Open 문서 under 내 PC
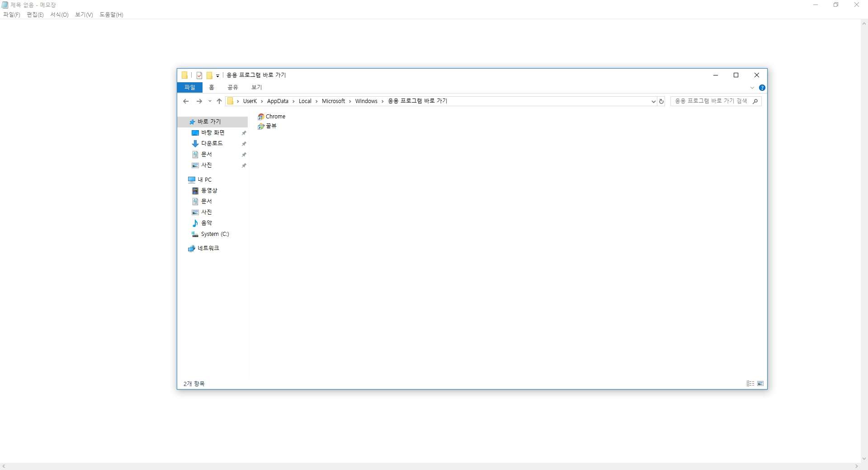Screen dimensions: 868x470 206,201
